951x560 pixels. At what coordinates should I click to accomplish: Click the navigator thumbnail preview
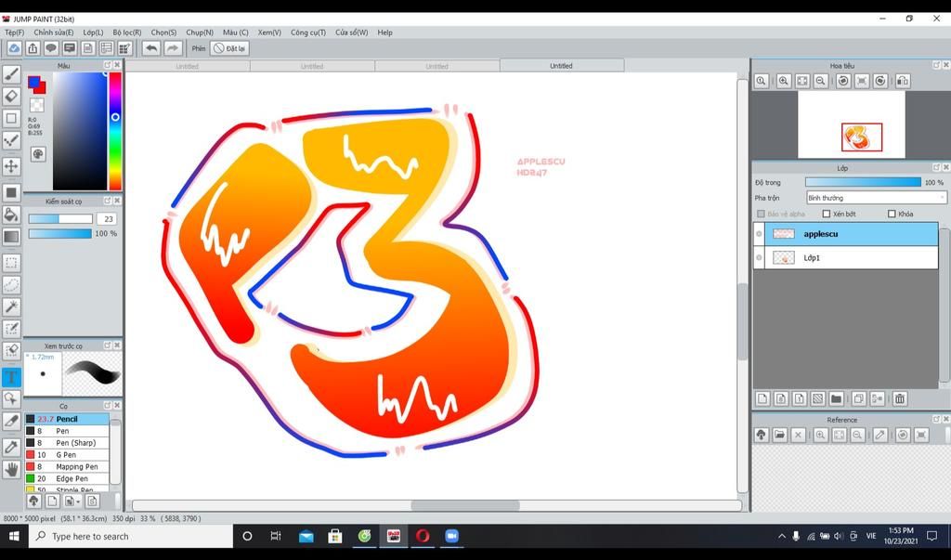[851, 124]
